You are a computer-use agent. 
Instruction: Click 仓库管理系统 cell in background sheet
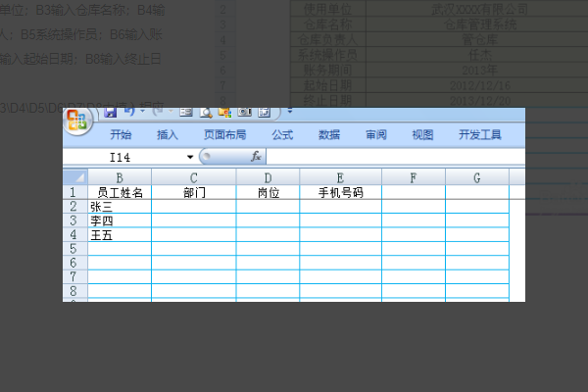pyautogui.click(x=479, y=24)
